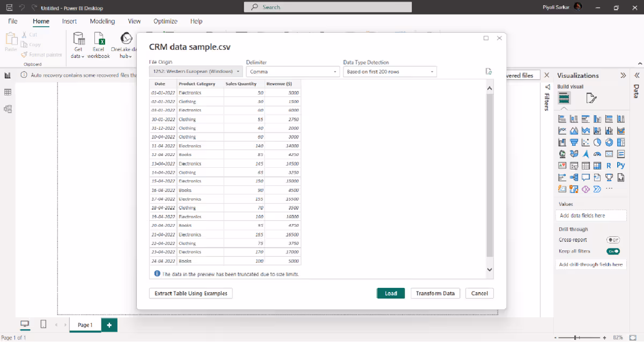Select the Clustered bar chart visual
644x342 pixels.
point(586,119)
